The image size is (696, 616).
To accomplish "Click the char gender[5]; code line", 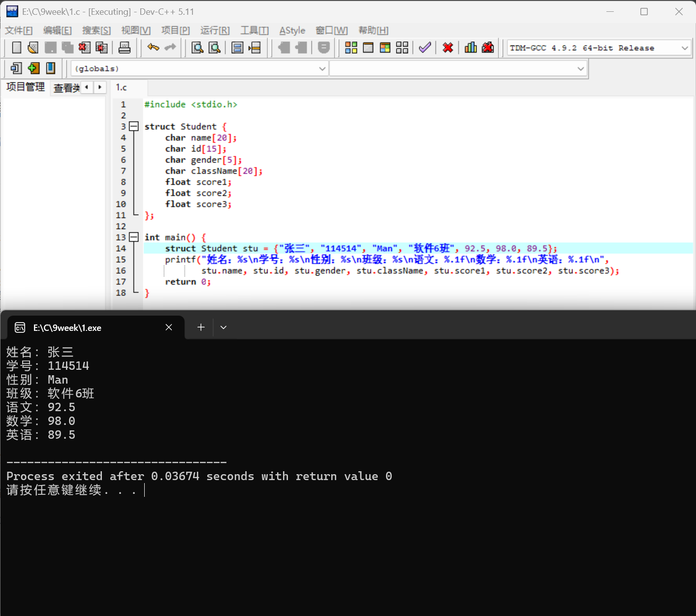I will [x=204, y=160].
